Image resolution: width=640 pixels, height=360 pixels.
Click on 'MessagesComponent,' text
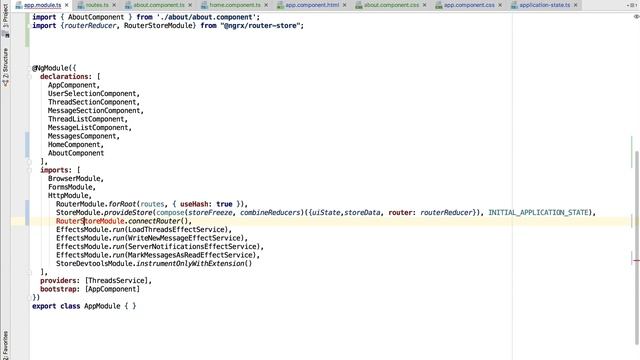(x=84, y=136)
